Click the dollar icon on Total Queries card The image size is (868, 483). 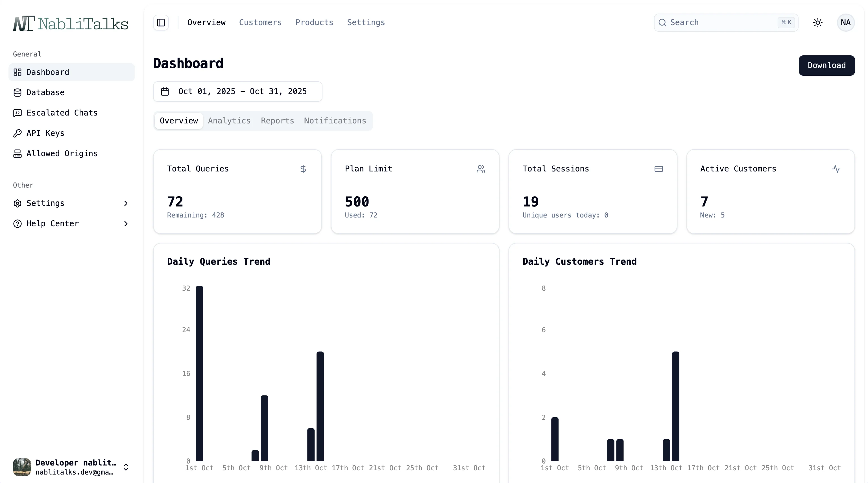[303, 169]
